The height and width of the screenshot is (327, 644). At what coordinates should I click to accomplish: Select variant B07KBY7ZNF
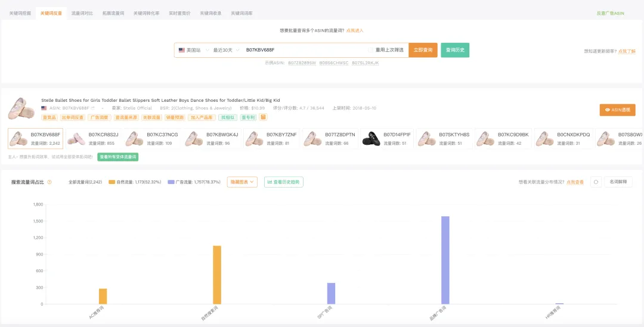[271, 139]
